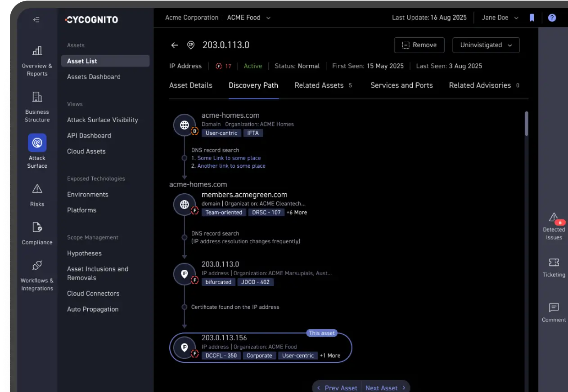Click the globe icon for acme-homes.com node
Image resolution: width=568 pixels, height=392 pixels.
coord(185,125)
